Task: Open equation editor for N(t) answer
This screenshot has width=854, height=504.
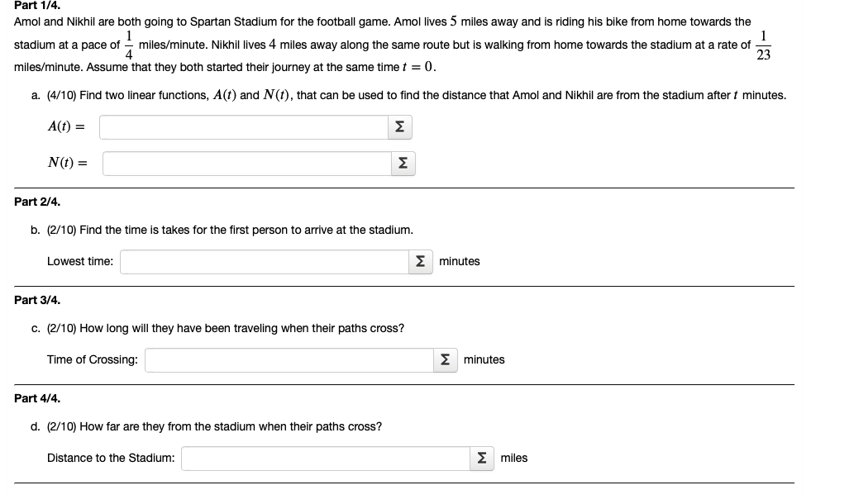Action: (403, 164)
